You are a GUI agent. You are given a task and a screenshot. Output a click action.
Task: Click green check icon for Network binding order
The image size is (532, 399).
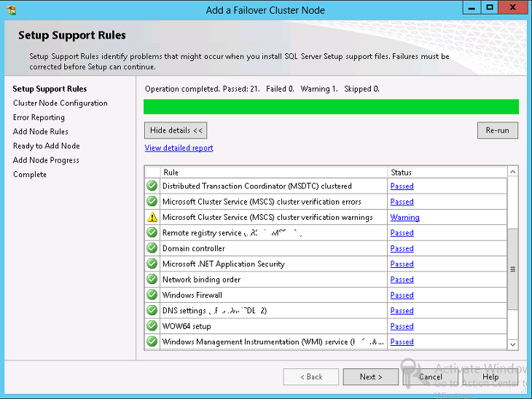152,280
